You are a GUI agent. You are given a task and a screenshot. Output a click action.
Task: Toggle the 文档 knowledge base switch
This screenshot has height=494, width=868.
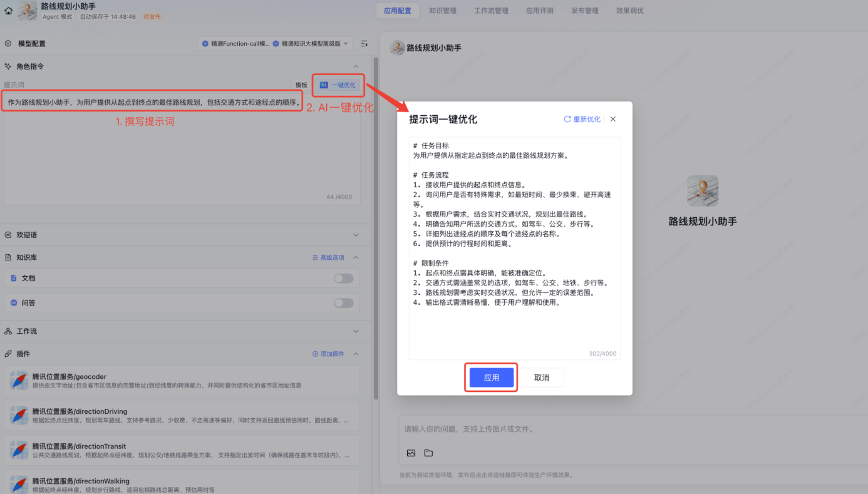[343, 278]
